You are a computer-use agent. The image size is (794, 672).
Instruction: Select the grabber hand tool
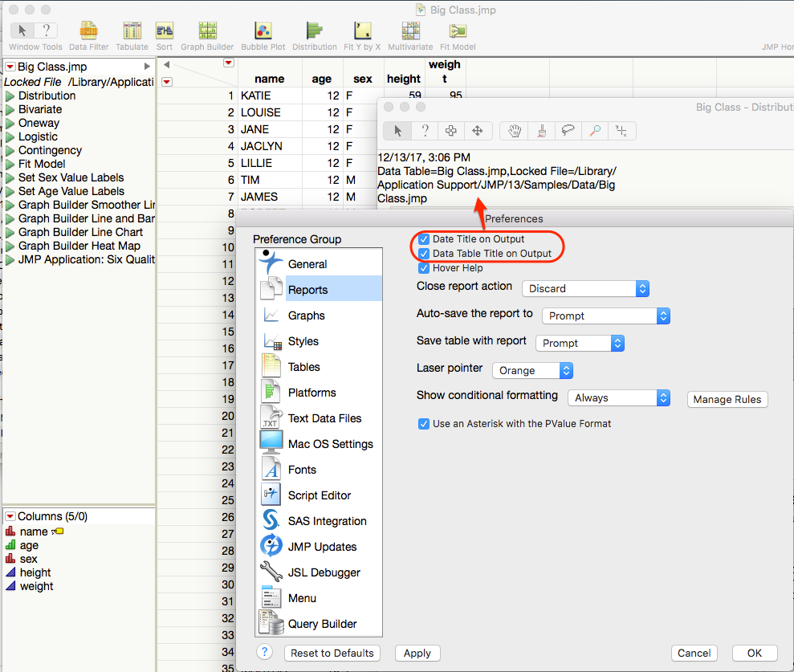pyautogui.click(x=515, y=131)
